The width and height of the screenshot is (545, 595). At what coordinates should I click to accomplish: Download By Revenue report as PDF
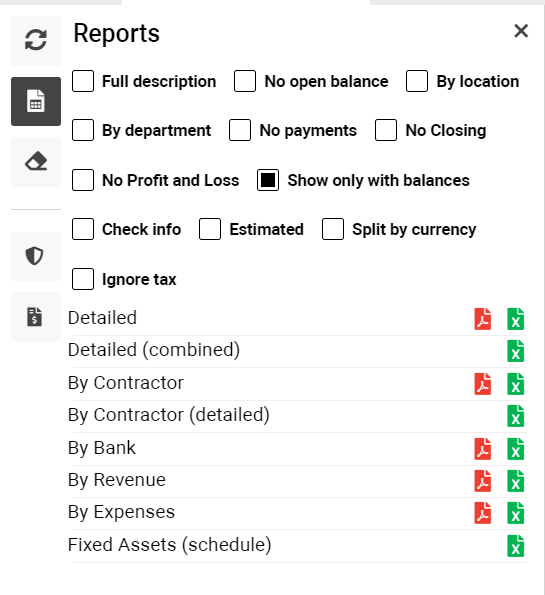tap(482, 481)
